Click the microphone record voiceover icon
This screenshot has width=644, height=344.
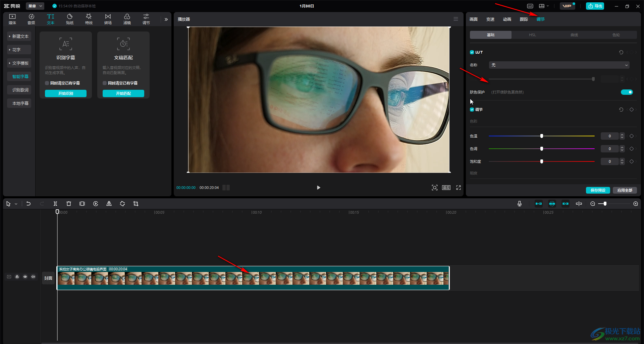(520, 204)
